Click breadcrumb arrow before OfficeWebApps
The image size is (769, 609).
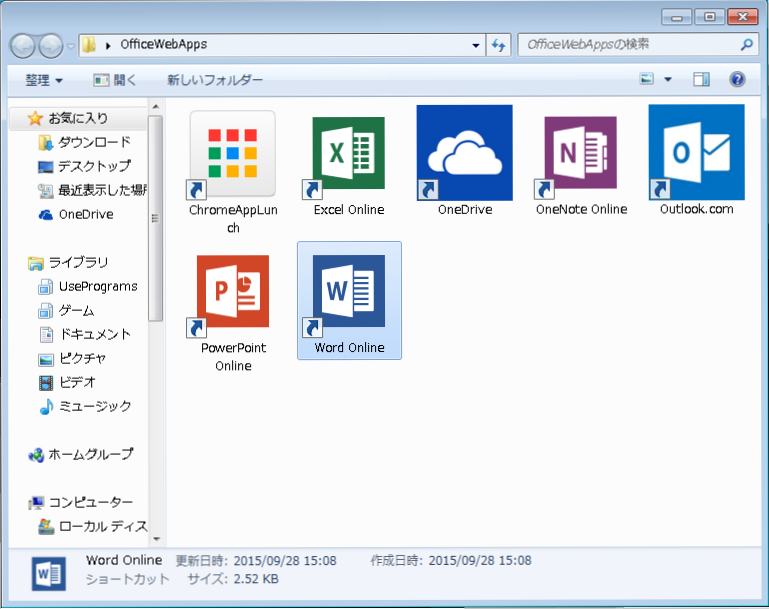coord(108,46)
